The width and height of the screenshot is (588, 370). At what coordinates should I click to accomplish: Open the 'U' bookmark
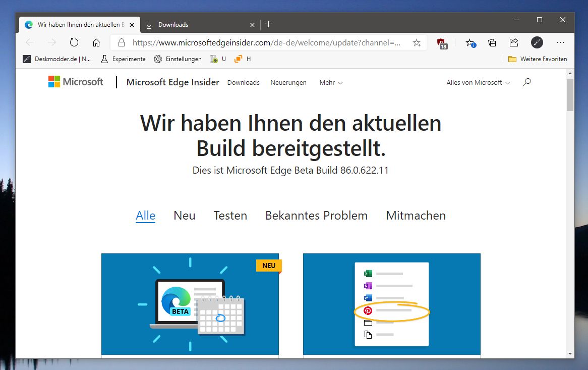click(x=218, y=59)
